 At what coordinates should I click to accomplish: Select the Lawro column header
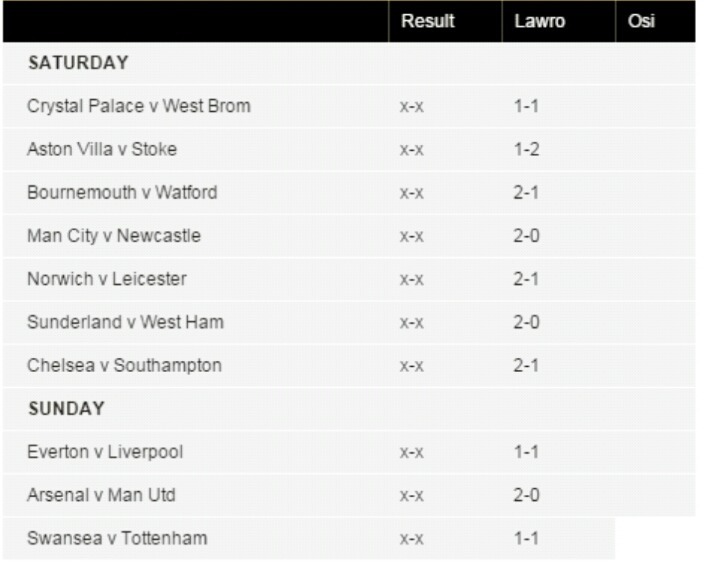pos(540,21)
